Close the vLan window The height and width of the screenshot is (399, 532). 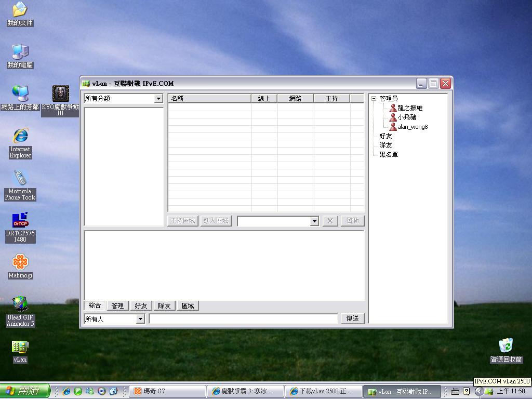click(x=445, y=84)
